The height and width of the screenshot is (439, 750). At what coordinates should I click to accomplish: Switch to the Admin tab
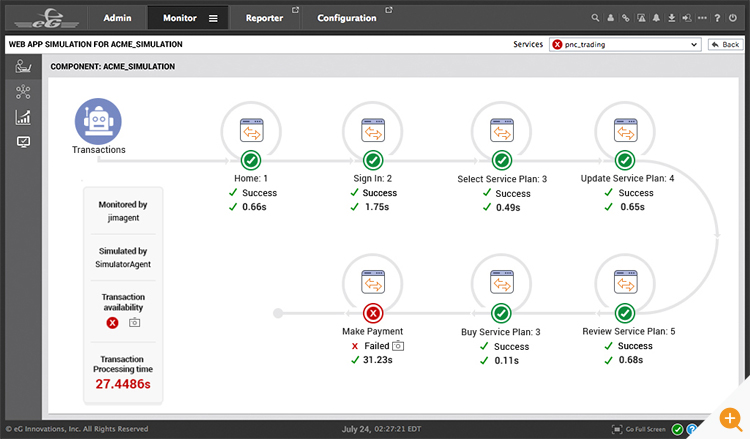(117, 18)
